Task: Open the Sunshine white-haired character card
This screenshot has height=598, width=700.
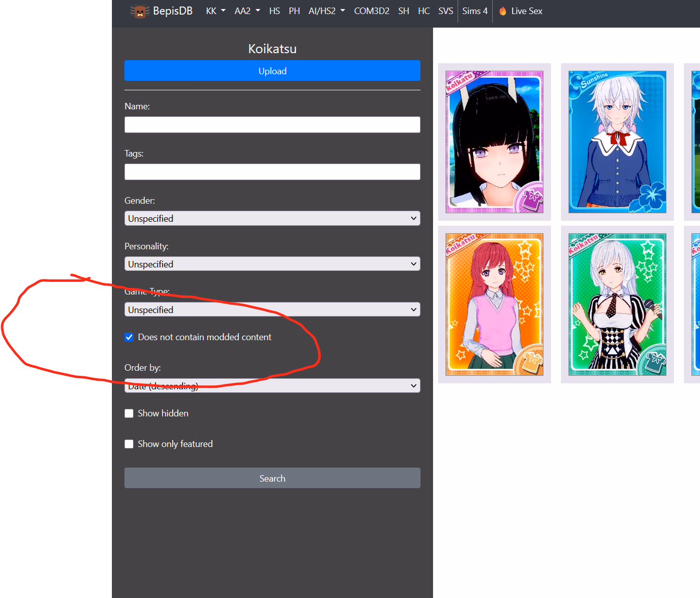Action: pos(617,142)
